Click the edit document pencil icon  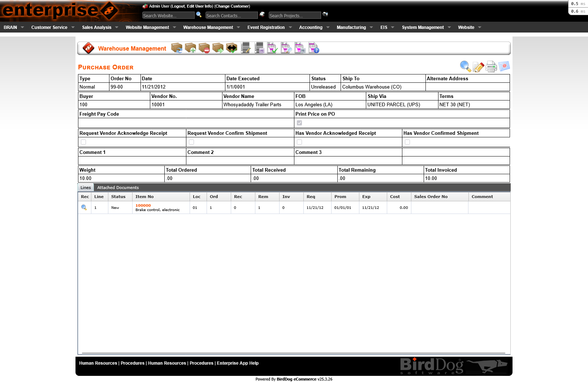478,66
